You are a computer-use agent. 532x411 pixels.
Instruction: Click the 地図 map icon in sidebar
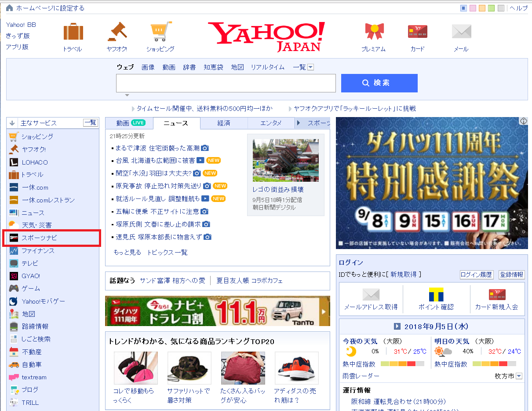[14, 314]
